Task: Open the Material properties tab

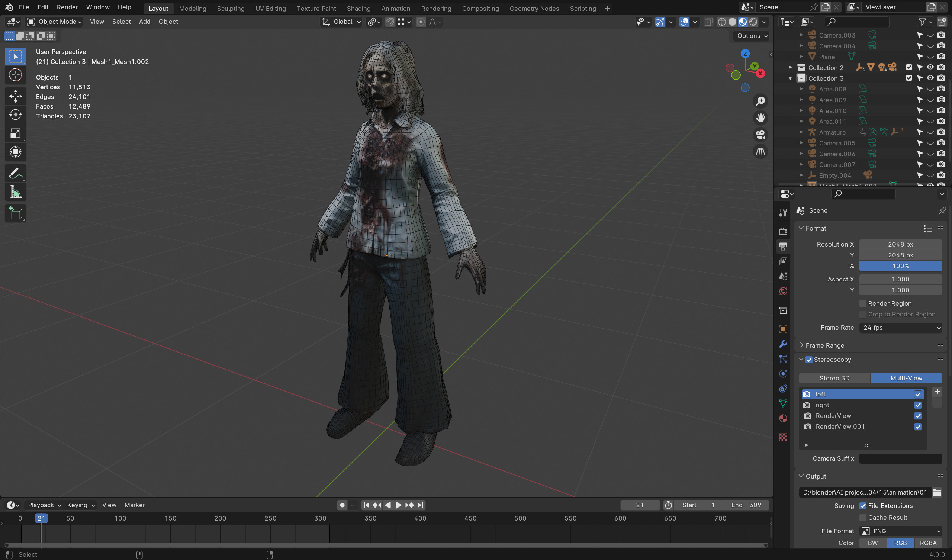Action: click(783, 419)
